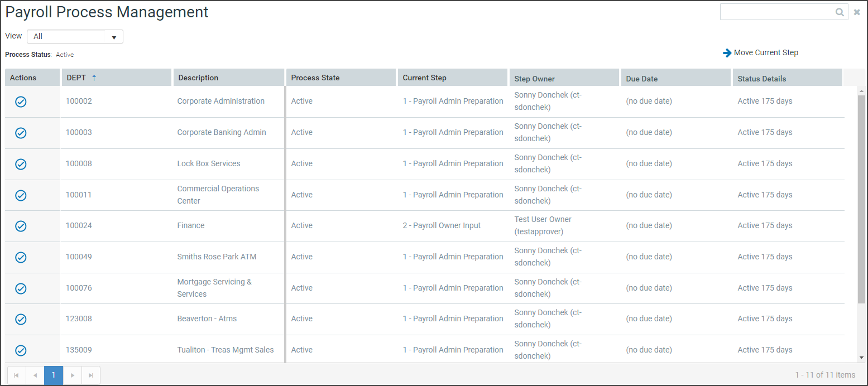Click department number 100003

[x=79, y=132]
